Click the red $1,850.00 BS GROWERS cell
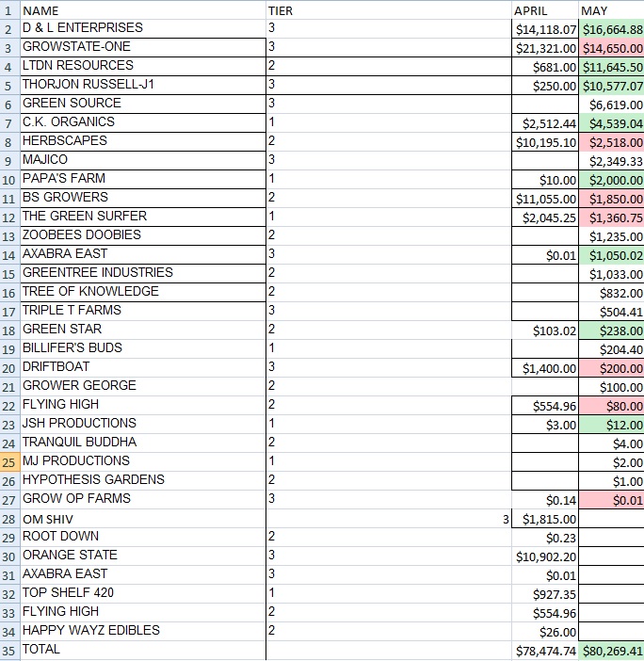Viewport: 644px width, 661px height. tap(611, 199)
